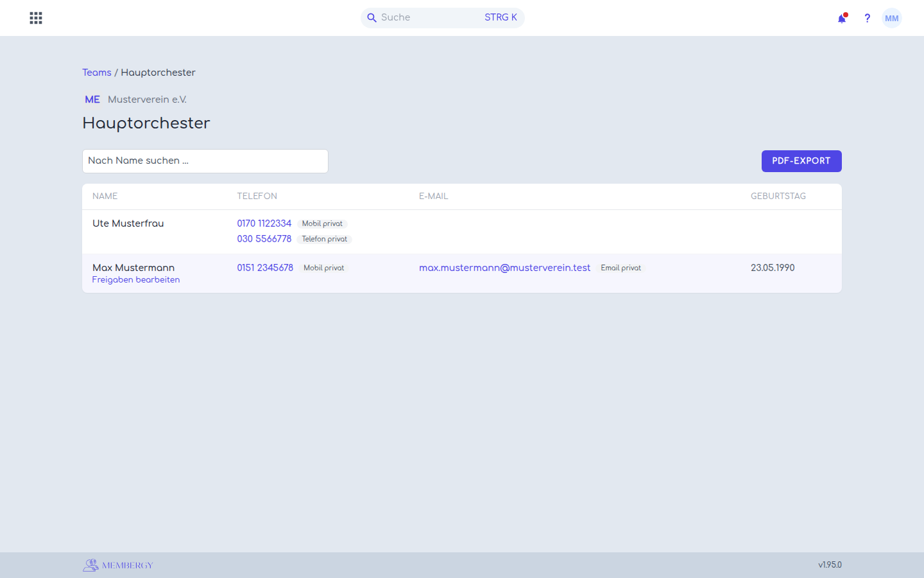The image size is (924, 578).
Task: Select the Max Mustermann row name
Action: pos(133,268)
